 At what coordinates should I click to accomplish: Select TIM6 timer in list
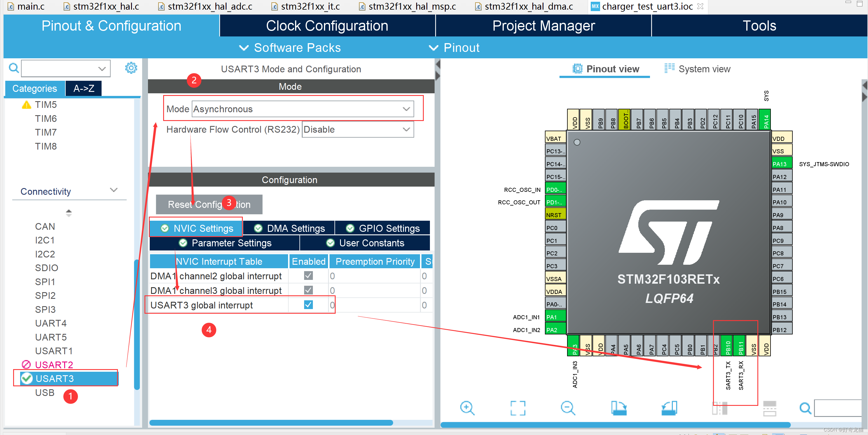pyautogui.click(x=46, y=118)
